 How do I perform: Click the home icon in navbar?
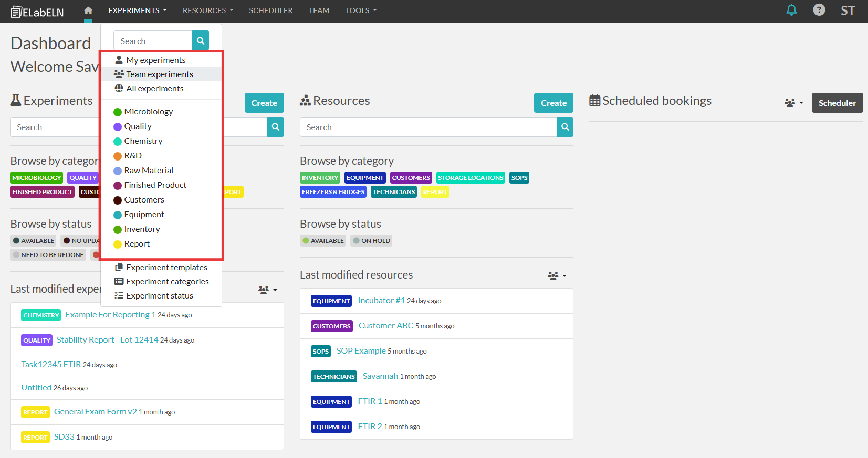click(88, 10)
